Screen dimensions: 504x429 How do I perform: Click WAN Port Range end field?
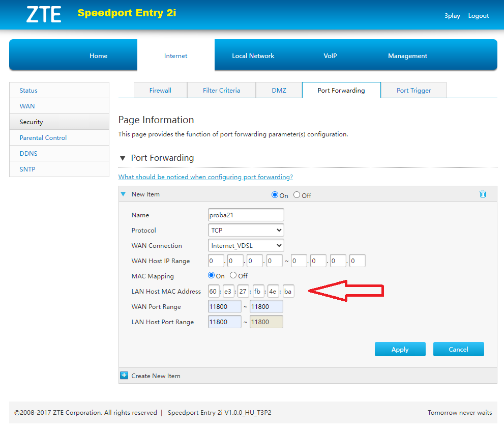point(266,306)
